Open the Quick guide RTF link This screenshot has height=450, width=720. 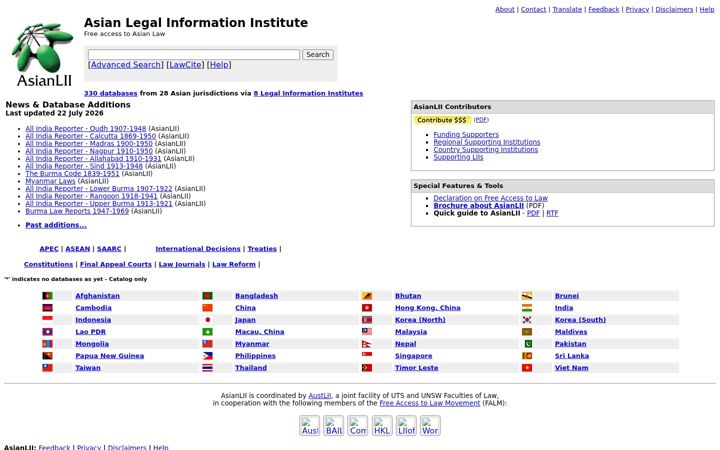click(x=552, y=213)
